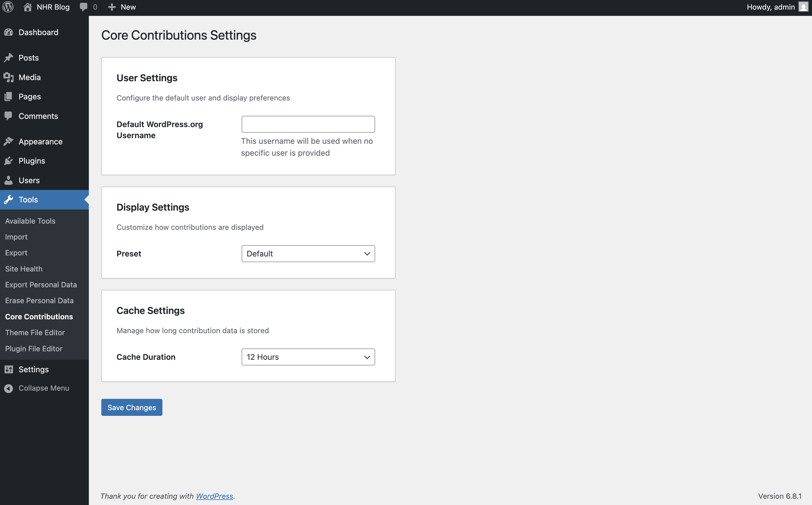Click the Comments speech bubble sidebar icon
This screenshot has height=505, width=812.
[x=9, y=116]
